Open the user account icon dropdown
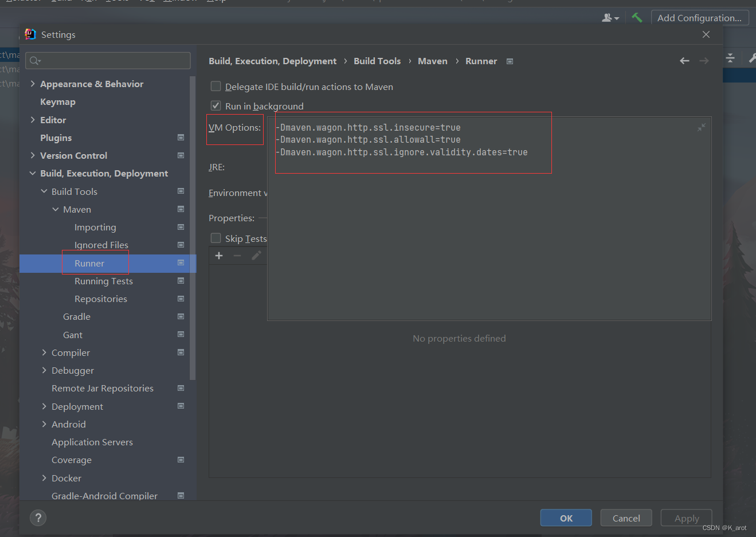The width and height of the screenshot is (756, 537). coord(610,18)
